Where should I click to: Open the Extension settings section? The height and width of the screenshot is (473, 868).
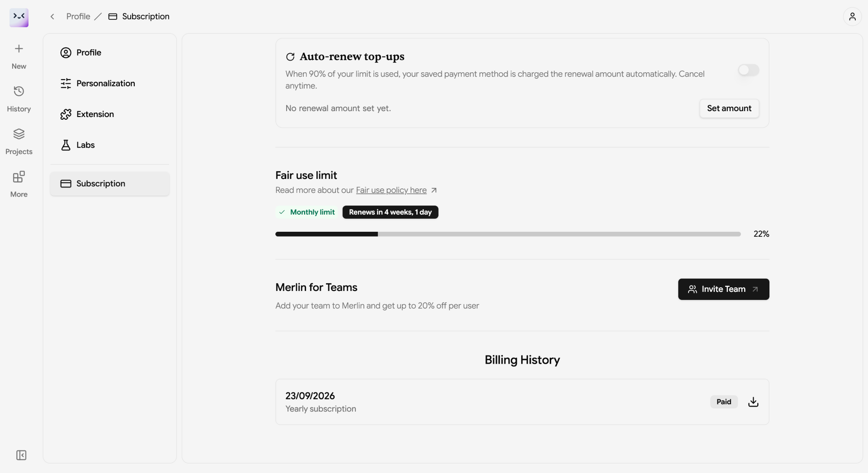(110, 114)
